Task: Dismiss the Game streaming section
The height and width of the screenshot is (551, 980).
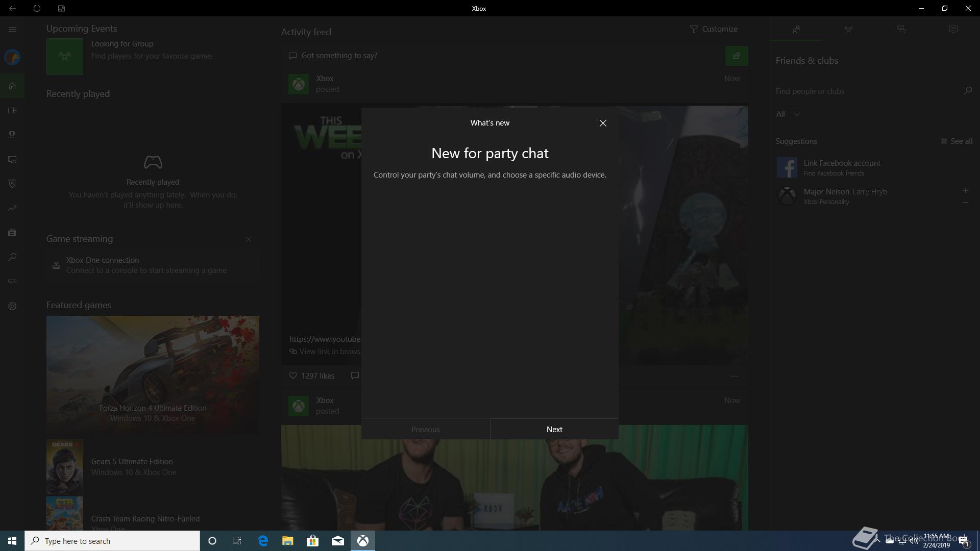Action: (x=249, y=239)
